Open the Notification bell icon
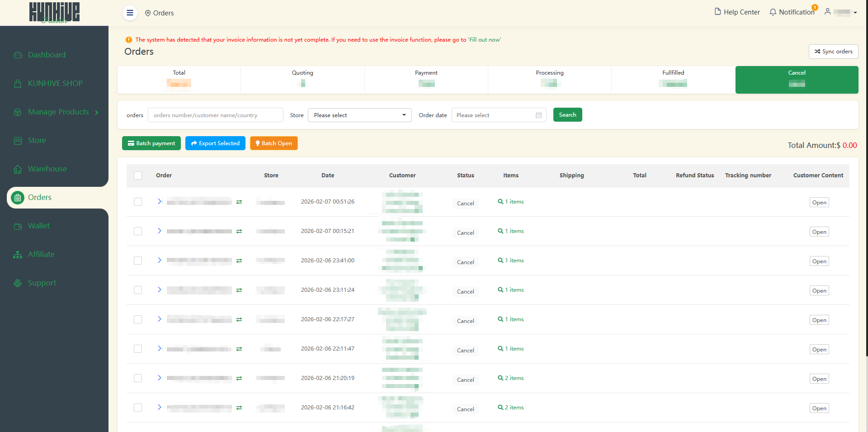Screen dimensions: 868x432 coord(773,12)
